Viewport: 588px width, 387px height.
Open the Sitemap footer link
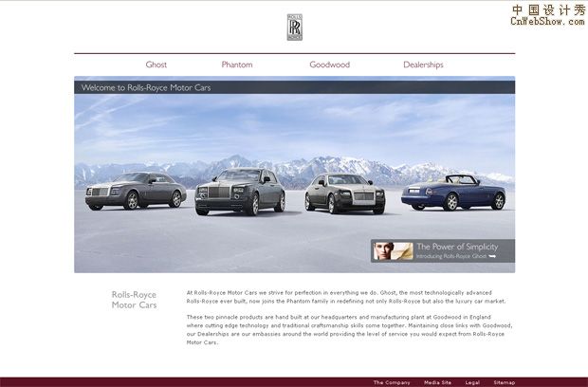(x=504, y=382)
